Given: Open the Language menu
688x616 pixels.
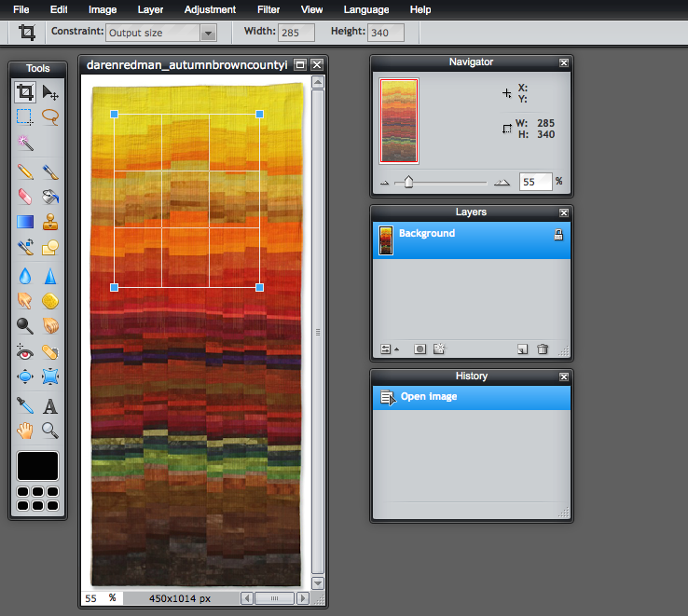Looking at the screenshot, I should 366,9.
